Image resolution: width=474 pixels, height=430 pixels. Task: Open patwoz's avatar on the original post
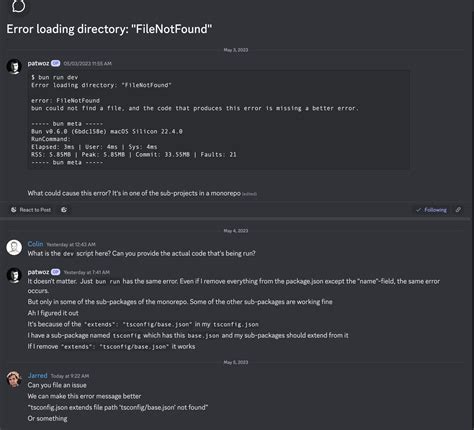pyautogui.click(x=14, y=66)
